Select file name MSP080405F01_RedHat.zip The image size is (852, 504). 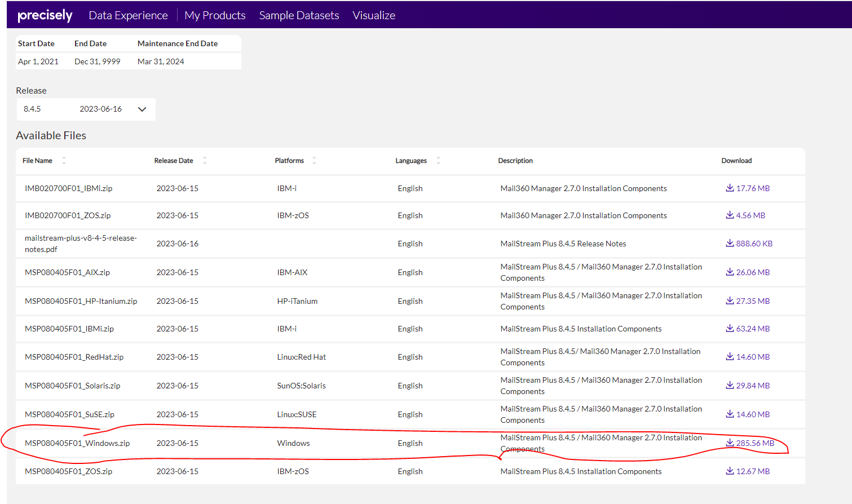tap(74, 357)
